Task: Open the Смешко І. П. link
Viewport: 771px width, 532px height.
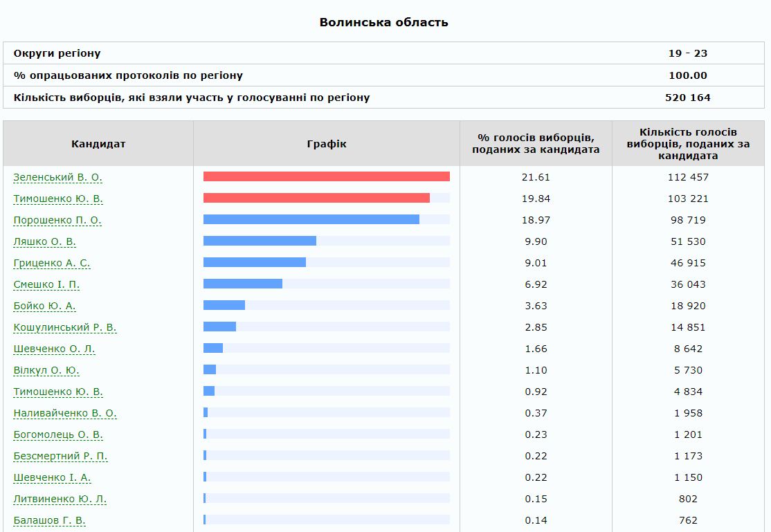Action: pyautogui.click(x=47, y=284)
